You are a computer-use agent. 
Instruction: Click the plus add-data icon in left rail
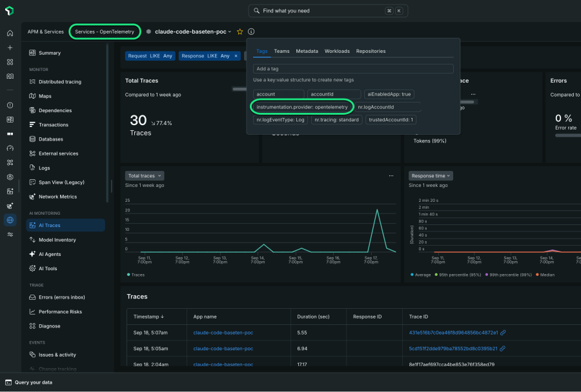pyautogui.click(x=10, y=48)
